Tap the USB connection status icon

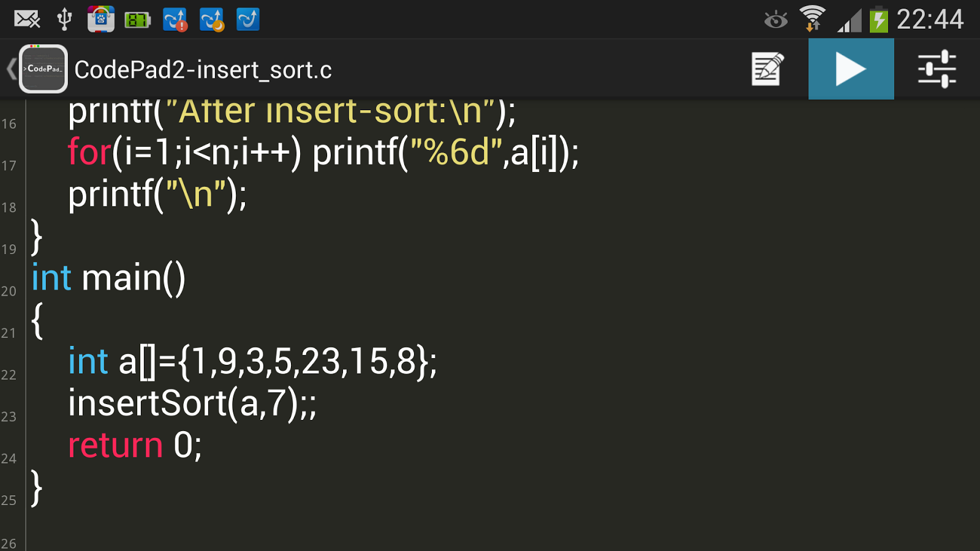(64, 20)
